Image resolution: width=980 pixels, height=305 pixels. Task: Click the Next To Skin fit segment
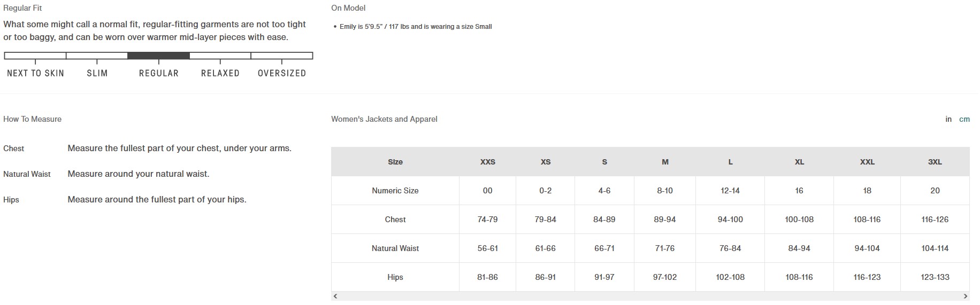[x=35, y=56]
